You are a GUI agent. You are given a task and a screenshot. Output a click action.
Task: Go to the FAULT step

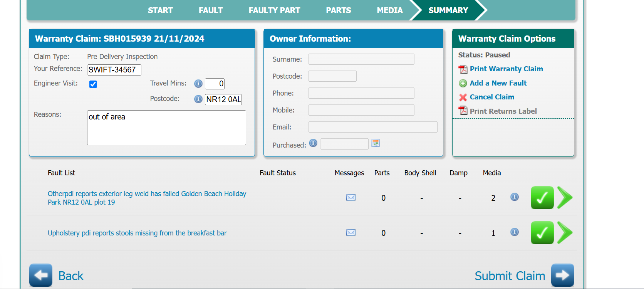[211, 10]
